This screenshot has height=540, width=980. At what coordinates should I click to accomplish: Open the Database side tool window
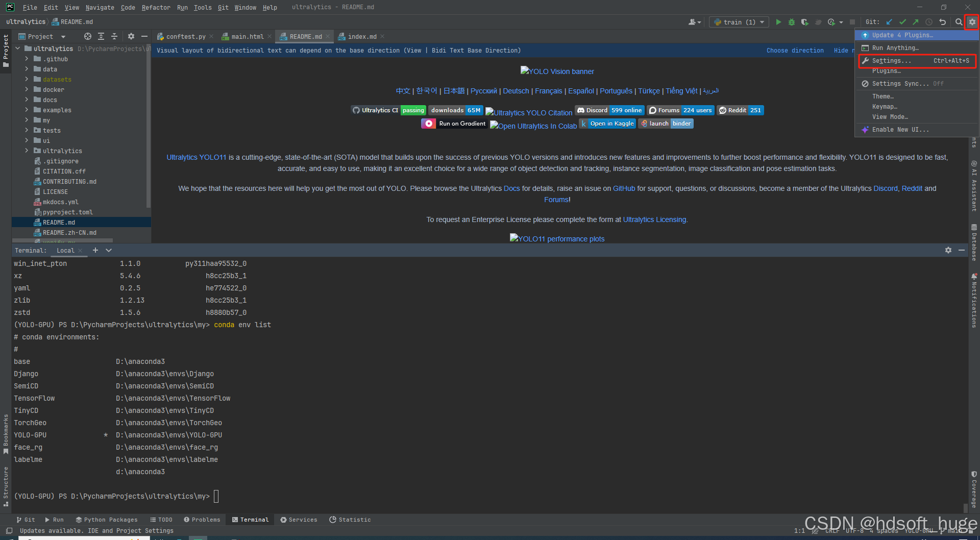[974, 243]
